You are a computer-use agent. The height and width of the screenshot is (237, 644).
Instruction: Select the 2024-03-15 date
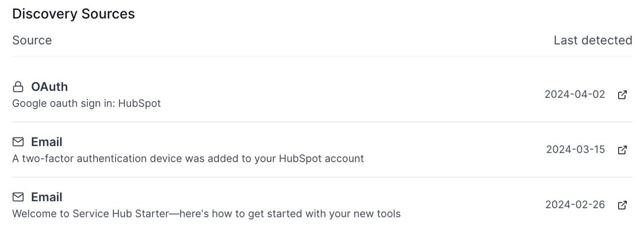click(x=576, y=150)
